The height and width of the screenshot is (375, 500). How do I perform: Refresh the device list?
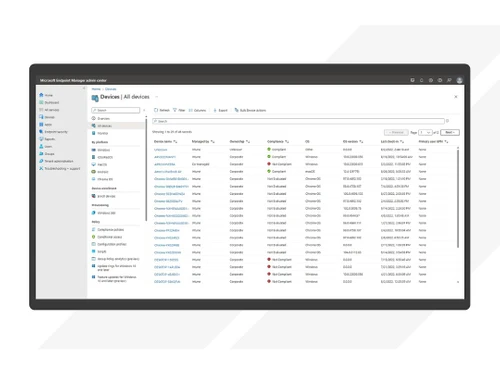pyautogui.click(x=162, y=110)
